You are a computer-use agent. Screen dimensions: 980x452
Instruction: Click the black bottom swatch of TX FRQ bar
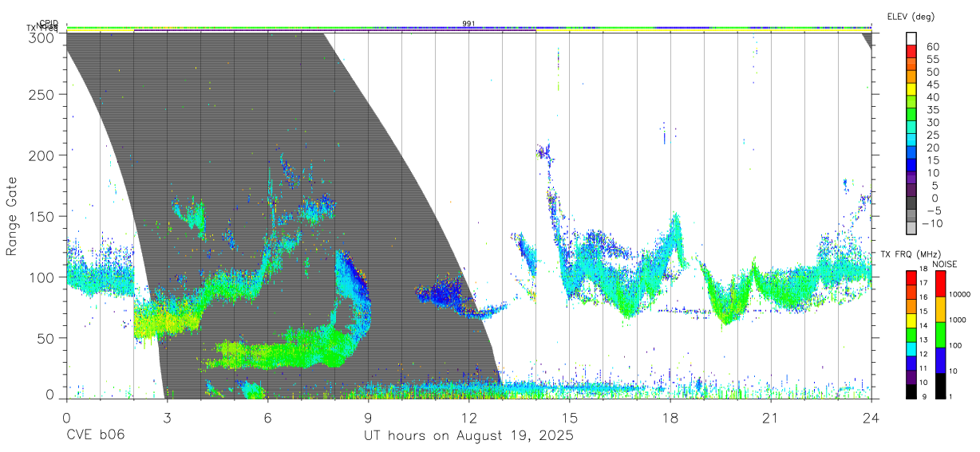pyautogui.click(x=911, y=390)
